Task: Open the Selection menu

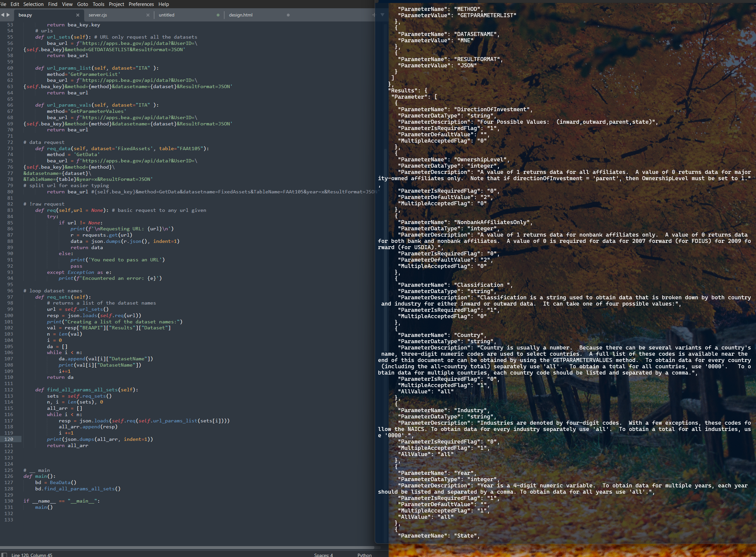Action: (33, 4)
